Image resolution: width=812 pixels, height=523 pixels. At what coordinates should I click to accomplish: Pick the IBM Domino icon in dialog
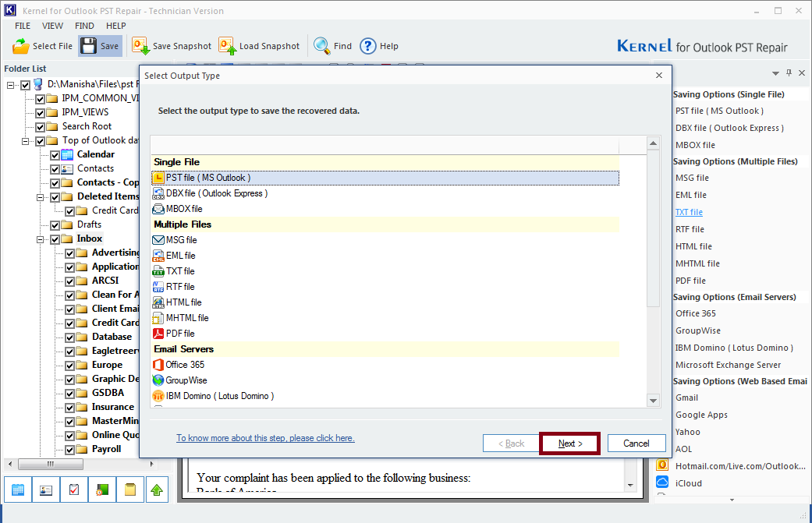tap(158, 396)
